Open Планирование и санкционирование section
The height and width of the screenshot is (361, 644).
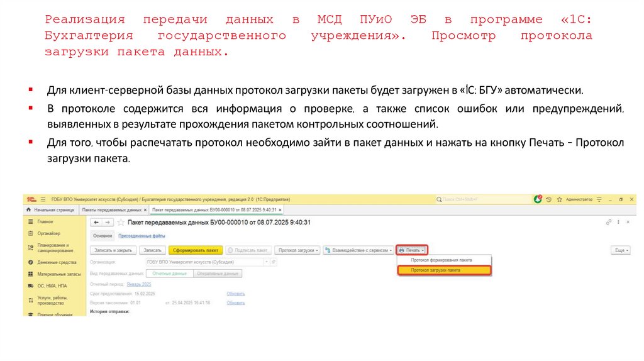coord(54,248)
